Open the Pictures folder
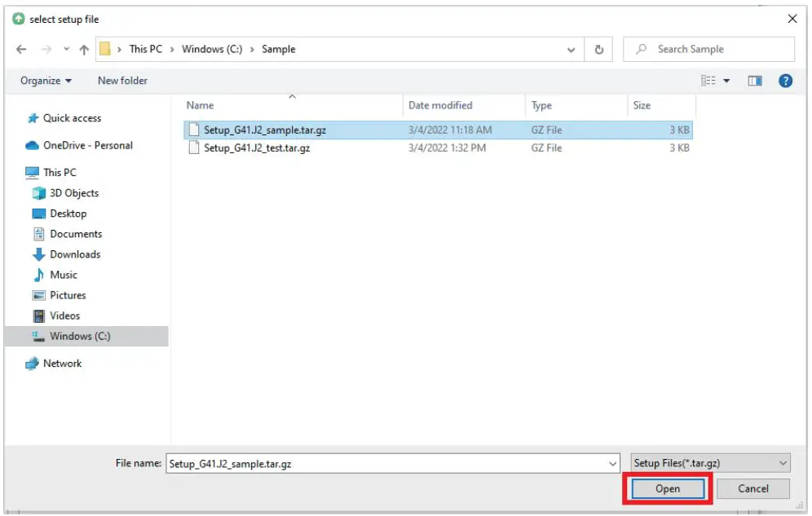The height and width of the screenshot is (516, 812). click(x=68, y=296)
